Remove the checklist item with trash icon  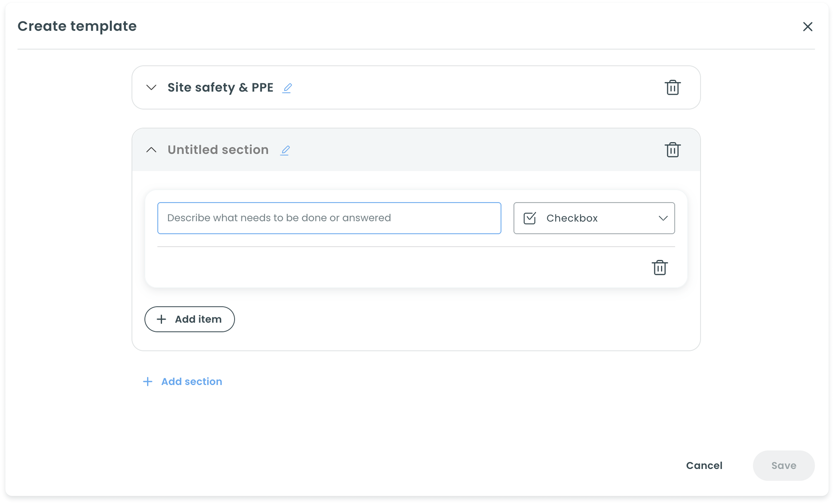click(659, 268)
